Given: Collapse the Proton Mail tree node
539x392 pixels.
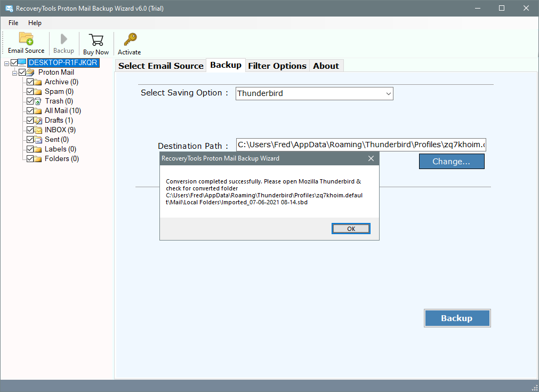Looking at the screenshot, I should [x=15, y=73].
